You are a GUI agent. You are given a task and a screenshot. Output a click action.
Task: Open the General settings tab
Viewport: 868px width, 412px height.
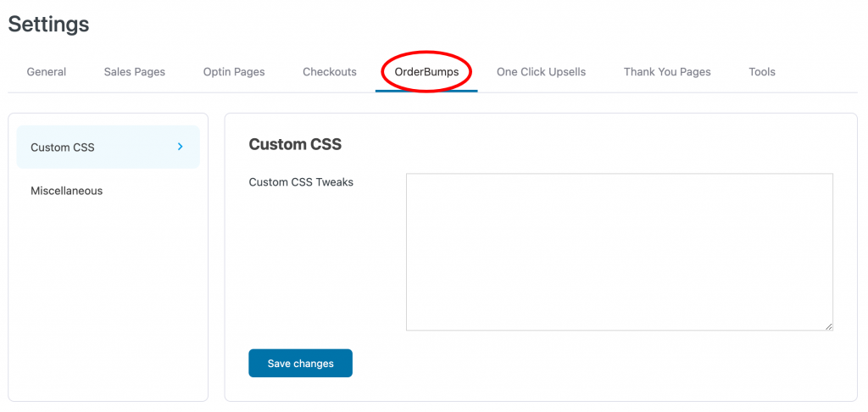coord(47,72)
